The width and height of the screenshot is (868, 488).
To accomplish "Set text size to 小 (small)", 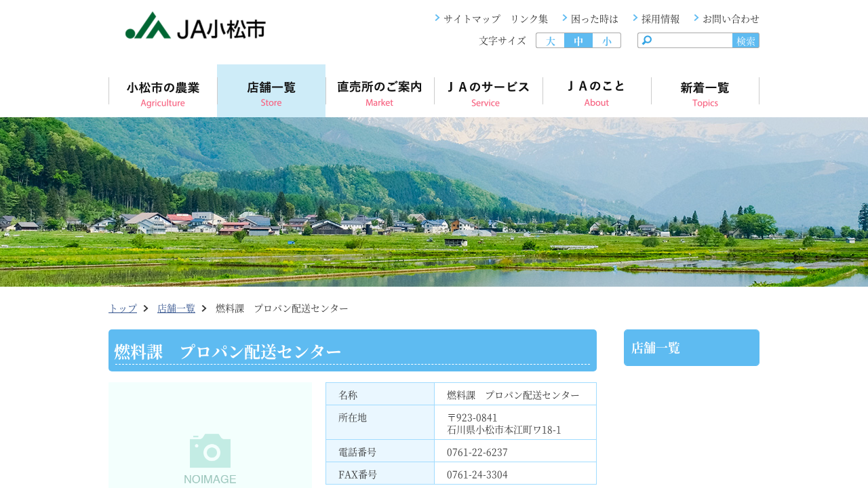I will 607,41.
